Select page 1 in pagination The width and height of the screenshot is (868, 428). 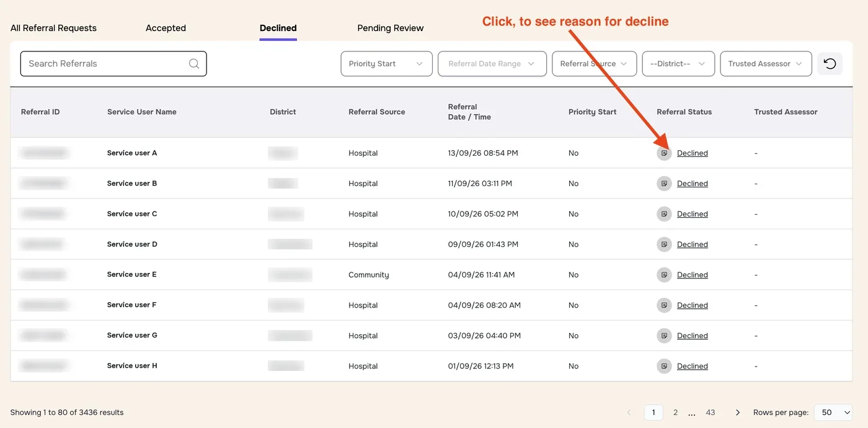[x=653, y=412]
